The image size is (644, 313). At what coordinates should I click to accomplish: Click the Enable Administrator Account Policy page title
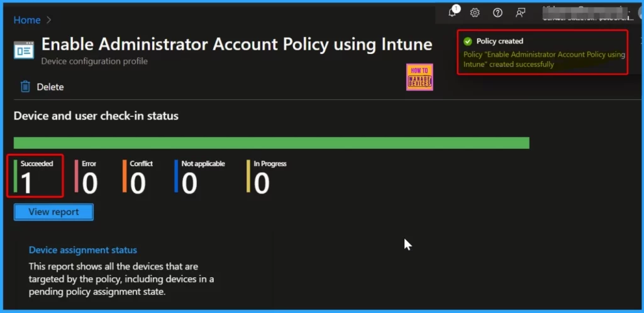click(x=236, y=44)
